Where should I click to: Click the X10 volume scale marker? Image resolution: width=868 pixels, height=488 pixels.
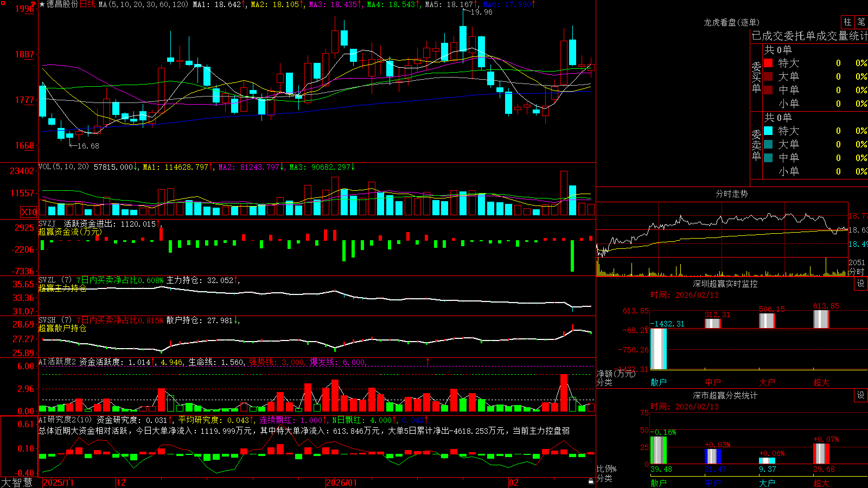pos(29,212)
